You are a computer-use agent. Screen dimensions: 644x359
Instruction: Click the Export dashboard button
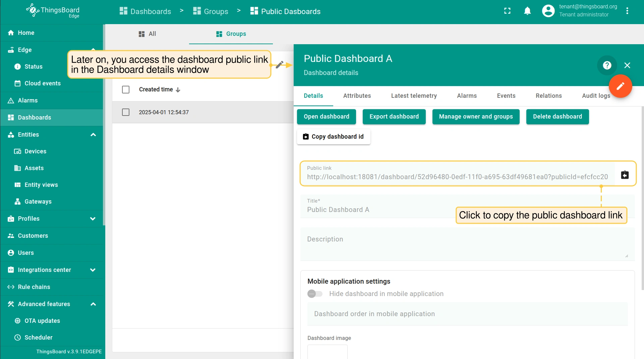394,117
